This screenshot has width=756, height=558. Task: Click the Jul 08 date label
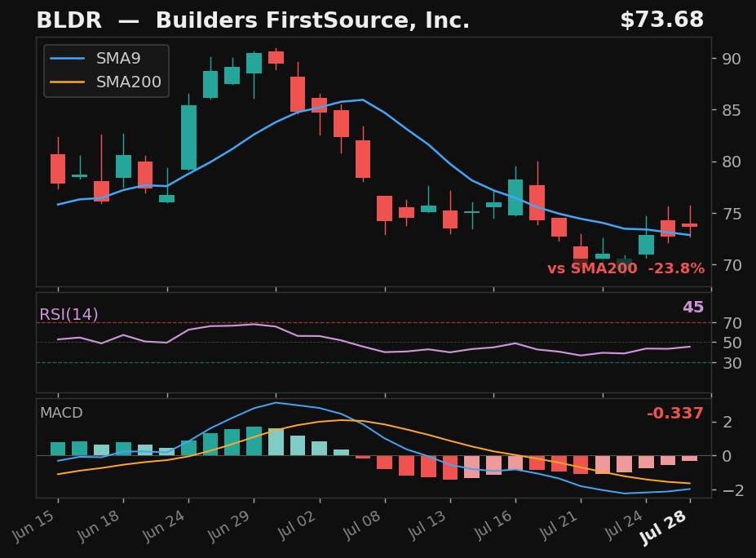pos(363,525)
